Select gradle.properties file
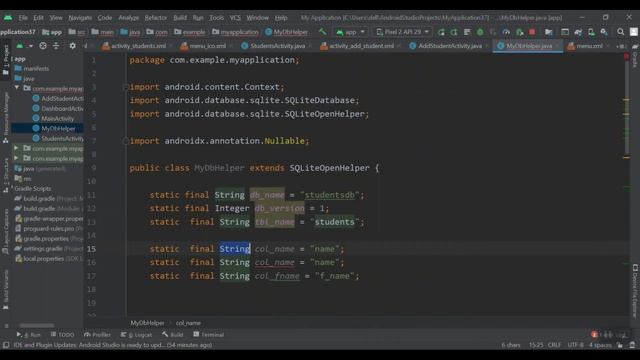The height and width of the screenshot is (360, 640). pyautogui.click(x=46, y=239)
